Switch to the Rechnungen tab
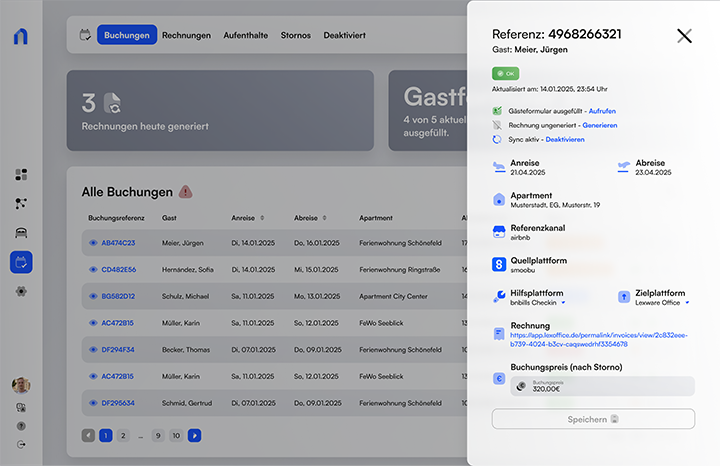The image size is (720, 466). pos(186,36)
